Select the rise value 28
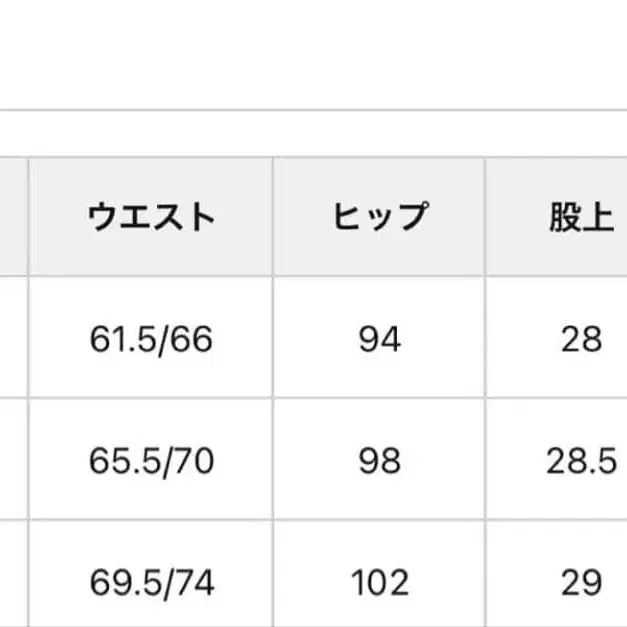This screenshot has height=627, width=627. point(580,339)
